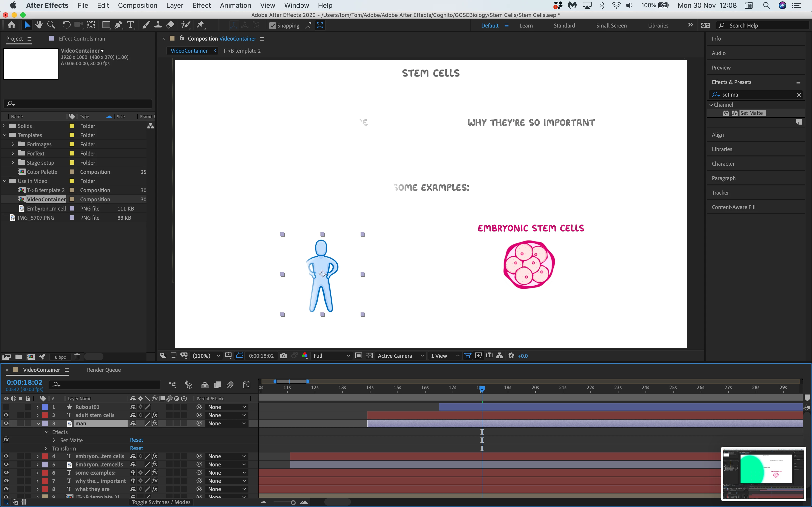
Task: Switch to the Render Queue tab
Action: pos(104,370)
